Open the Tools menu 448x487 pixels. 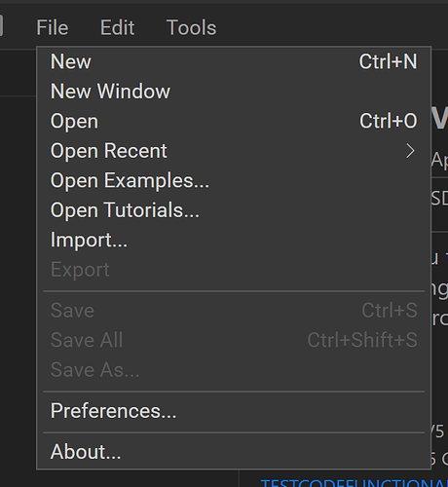(x=191, y=27)
